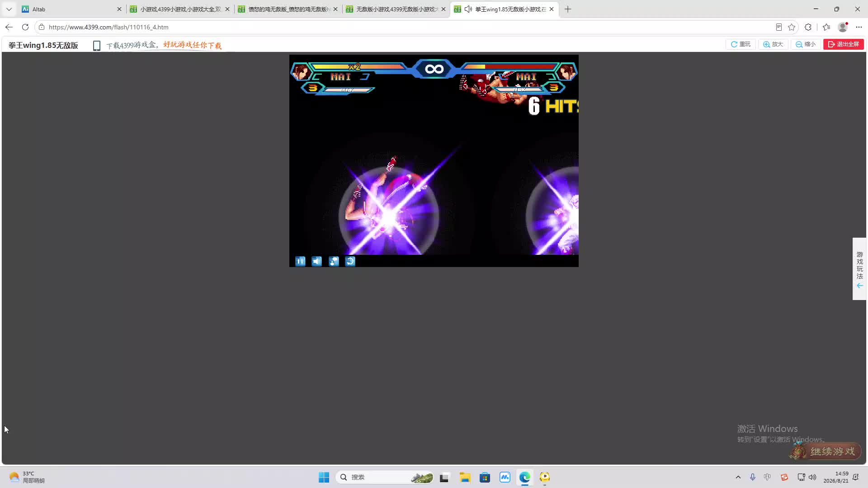The width and height of the screenshot is (868, 488).
Task: Open a new browser tab
Action: (x=568, y=9)
